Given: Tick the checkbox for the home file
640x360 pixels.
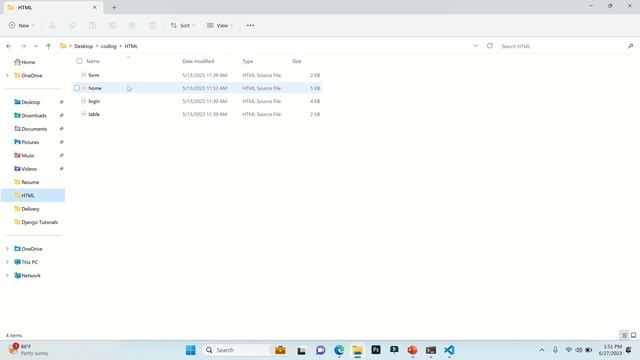Looking at the screenshot, I should [77, 88].
